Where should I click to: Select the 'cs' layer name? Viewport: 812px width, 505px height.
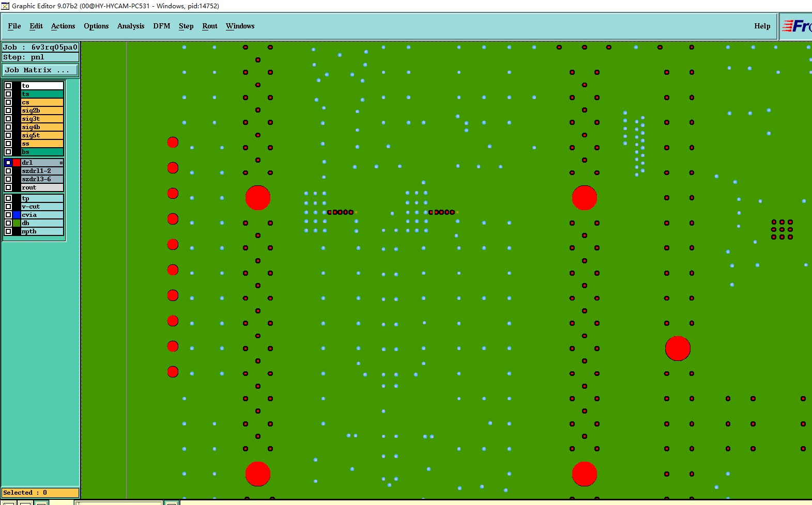click(42, 102)
